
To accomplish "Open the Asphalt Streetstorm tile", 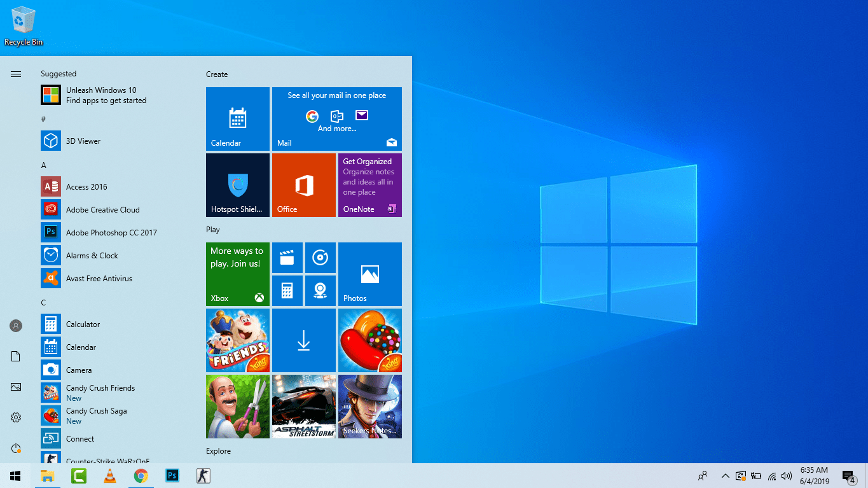I will 304,407.
